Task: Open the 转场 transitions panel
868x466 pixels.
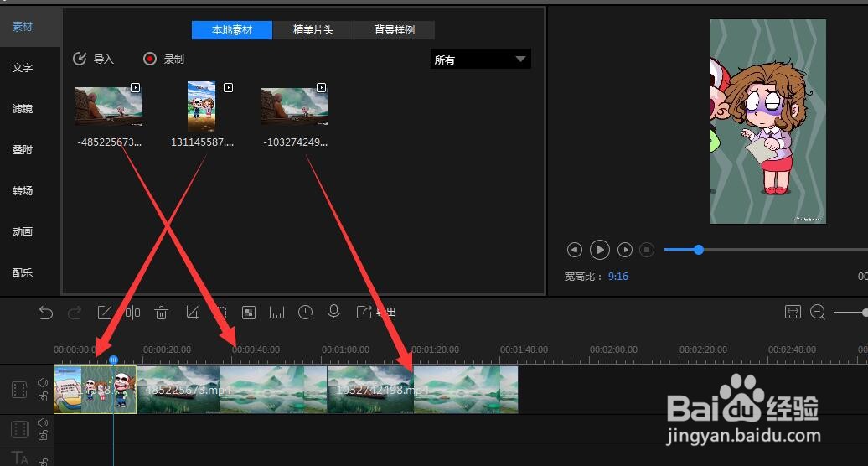Action: pyautogui.click(x=23, y=190)
